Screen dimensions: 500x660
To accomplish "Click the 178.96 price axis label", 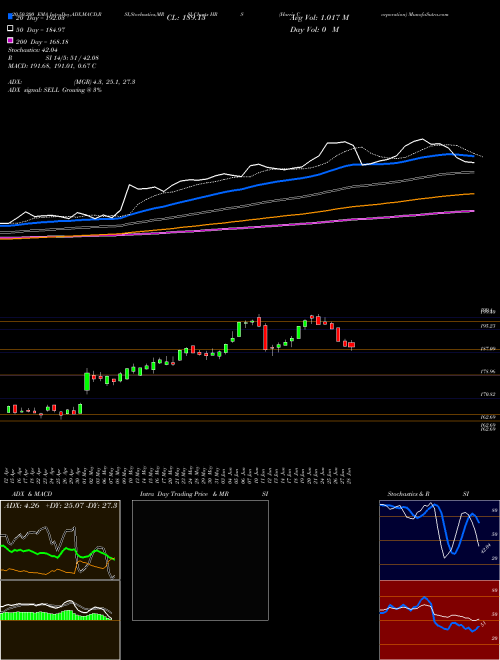I will pyautogui.click(x=489, y=372).
